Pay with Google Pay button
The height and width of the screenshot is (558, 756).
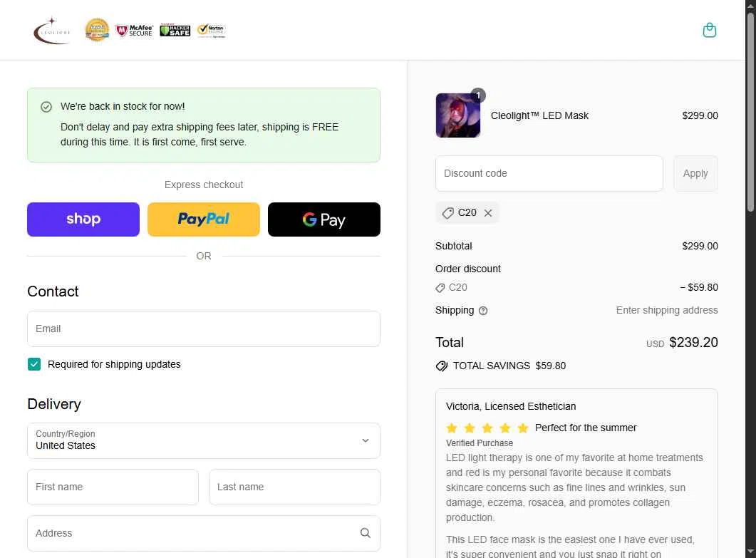tap(324, 219)
